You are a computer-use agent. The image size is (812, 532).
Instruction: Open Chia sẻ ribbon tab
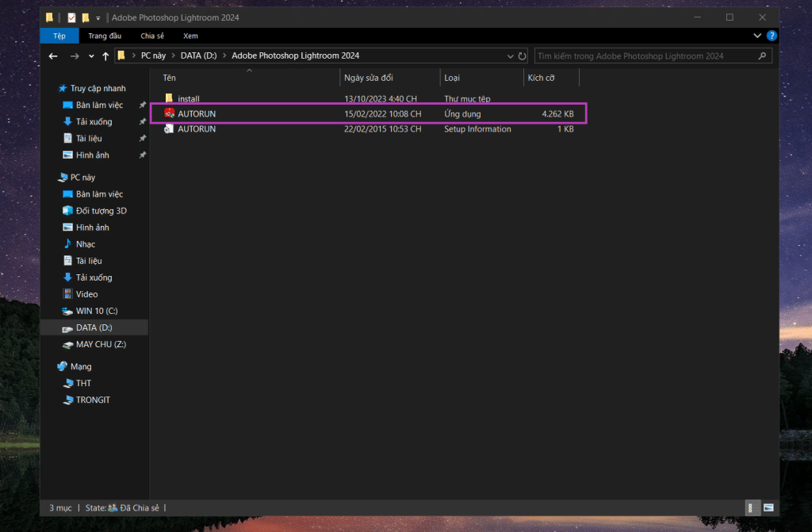click(x=152, y=36)
